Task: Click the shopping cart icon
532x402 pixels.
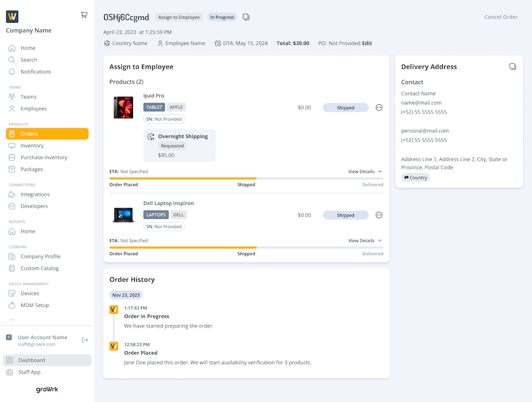Action: (x=84, y=15)
